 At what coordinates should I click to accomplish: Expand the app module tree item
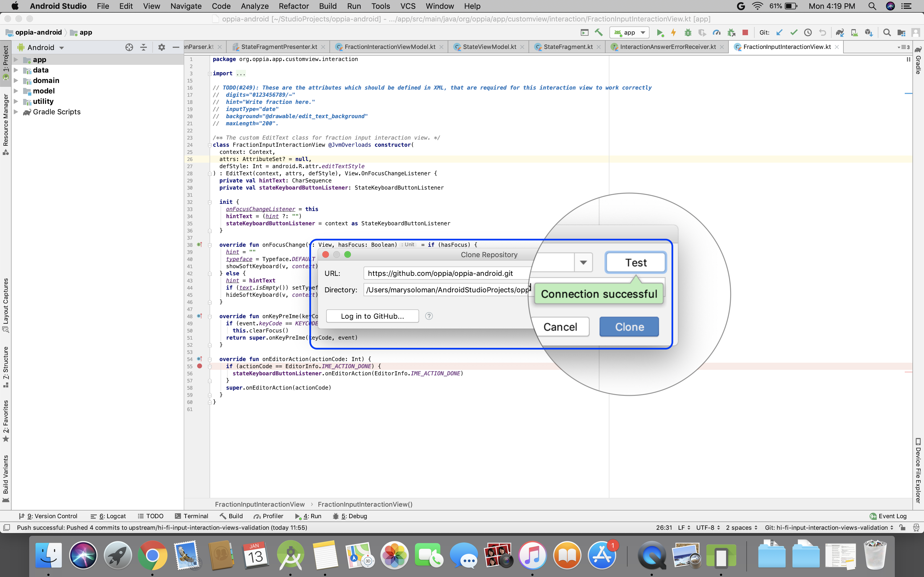(16, 59)
